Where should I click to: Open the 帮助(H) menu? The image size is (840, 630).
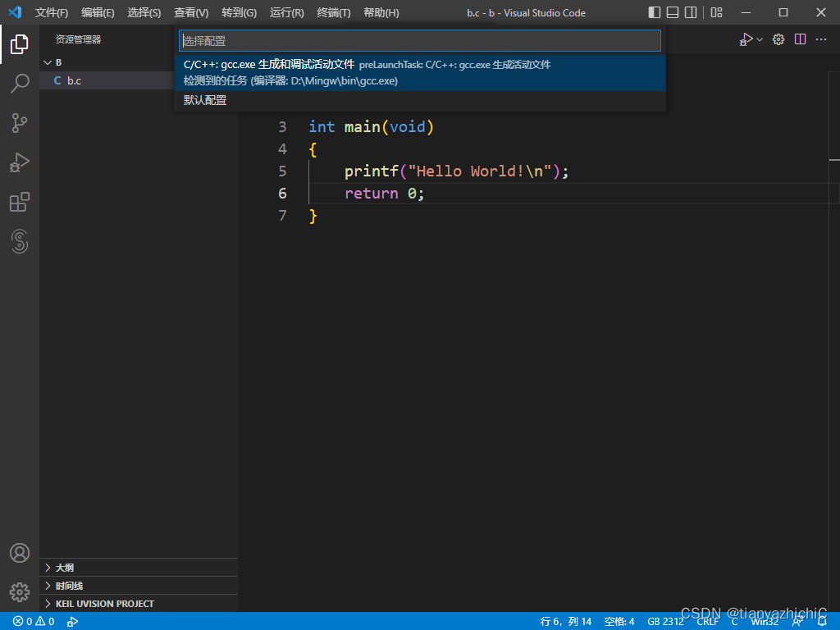tap(381, 12)
